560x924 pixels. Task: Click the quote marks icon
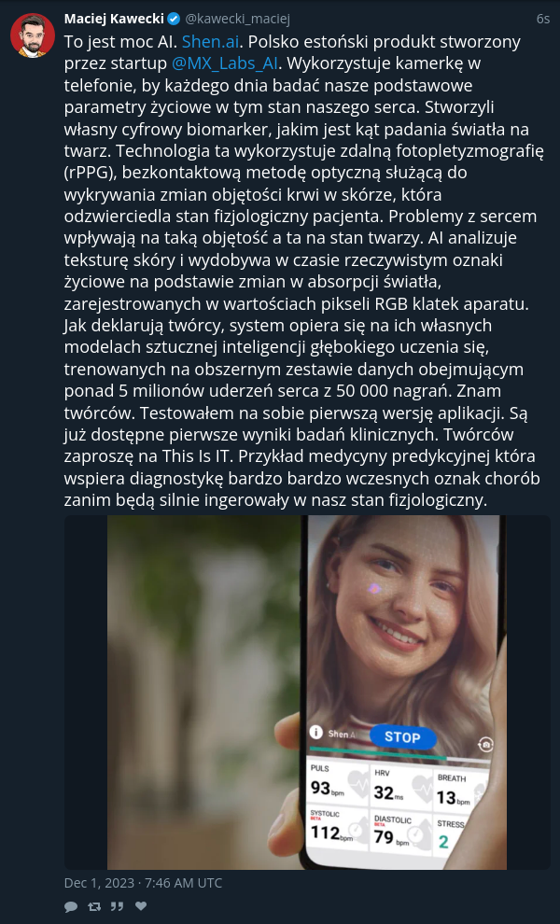coord(118,906)
